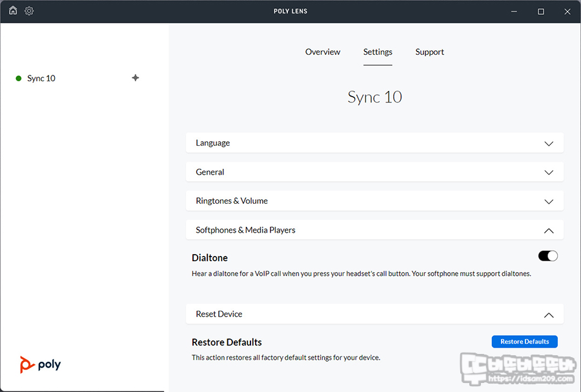Open the app settings gear icon
Viewport: 581px width, 392px height.
(29, 11)
